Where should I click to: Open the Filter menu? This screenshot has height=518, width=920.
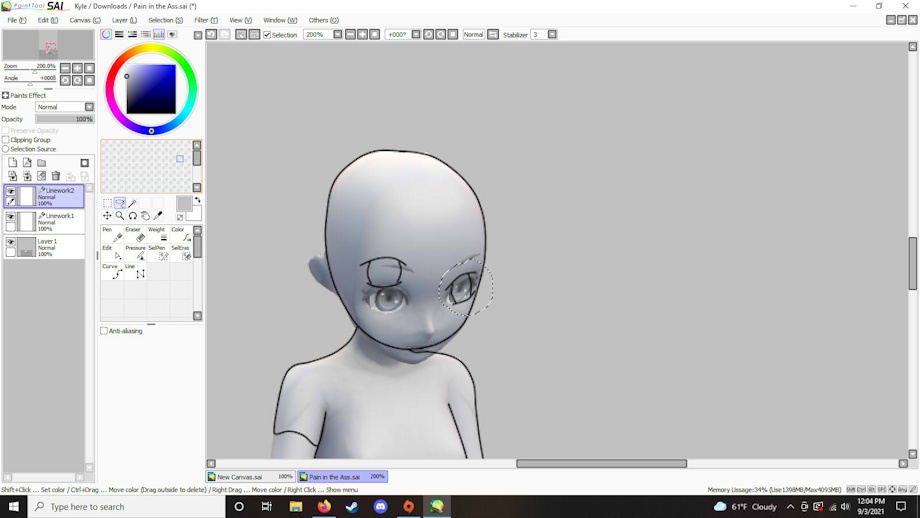click(206, 20)
